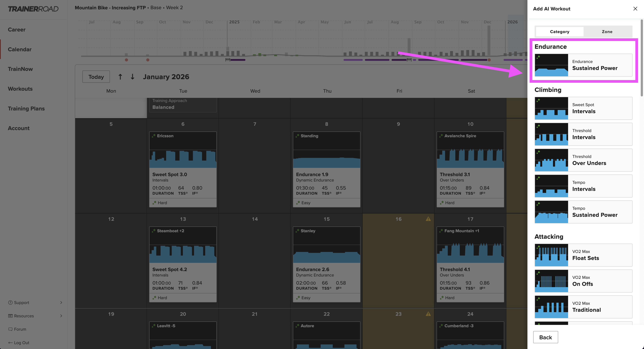Open the Cumberland -3 workout card
644x349 pixels.
(x=470, y=335)
